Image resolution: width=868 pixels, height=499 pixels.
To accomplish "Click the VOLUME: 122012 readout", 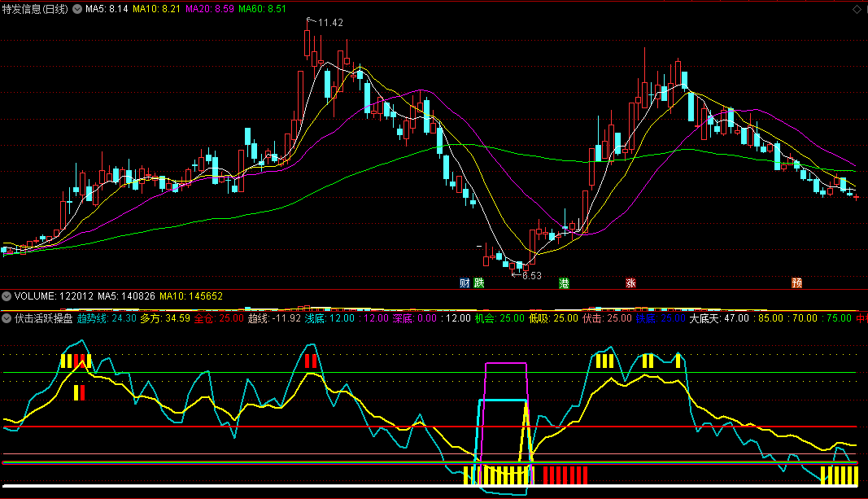I will coord(55,296).
